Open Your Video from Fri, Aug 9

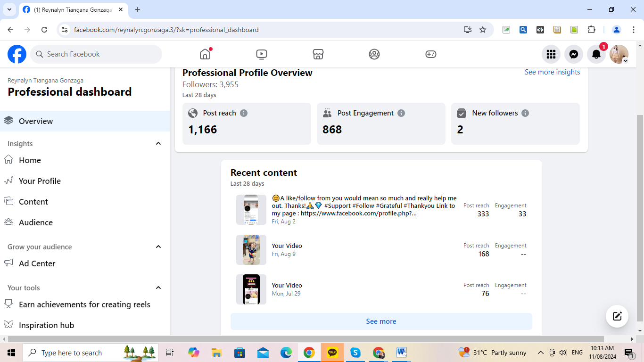point(287,246)
